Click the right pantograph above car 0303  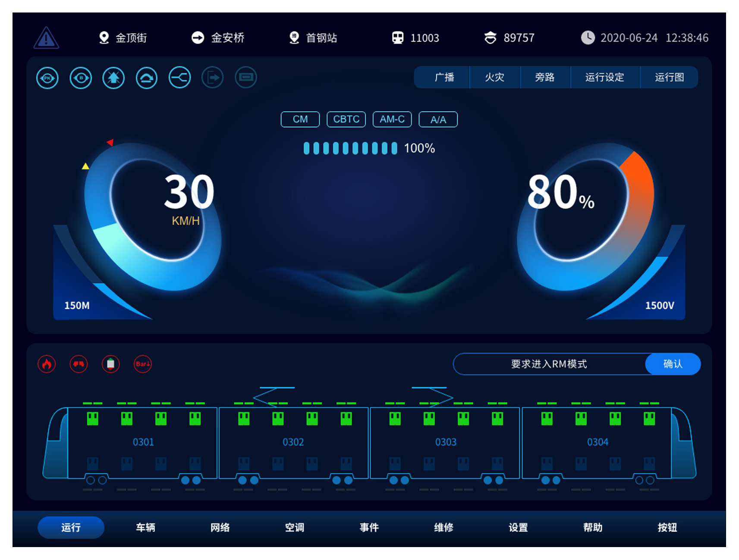[432, 397]
